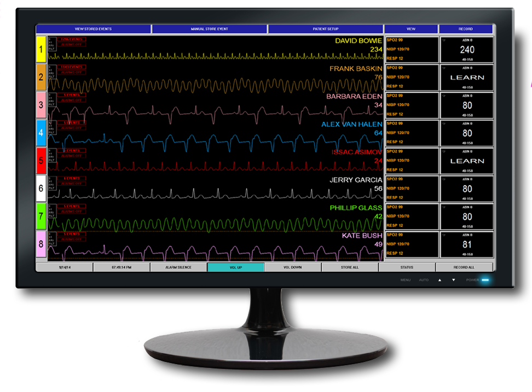Screen dimensions: 532x392
Task: Toggle ALARMS OFF for Kate Bush's channel
Action: coord(72,239)
